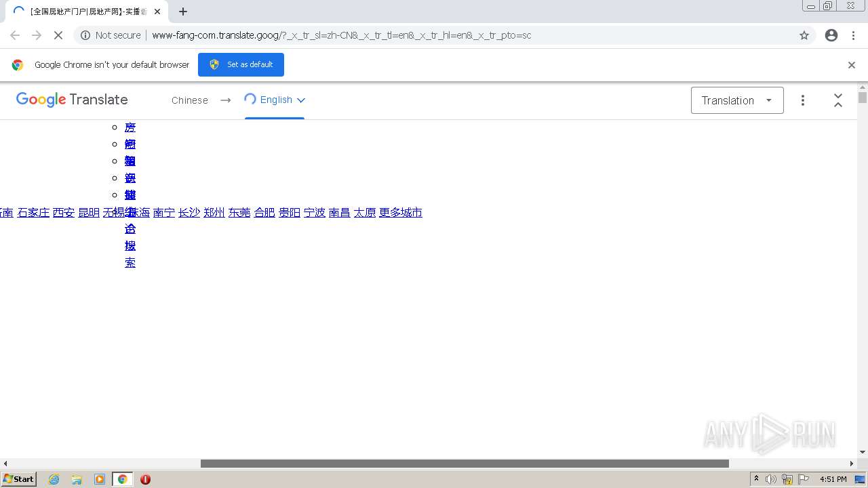The width and height of the screenshot is (868, 488).
Task: Close the fang.com browser tab
Action: pyautogui.click(x=157, y=12)
